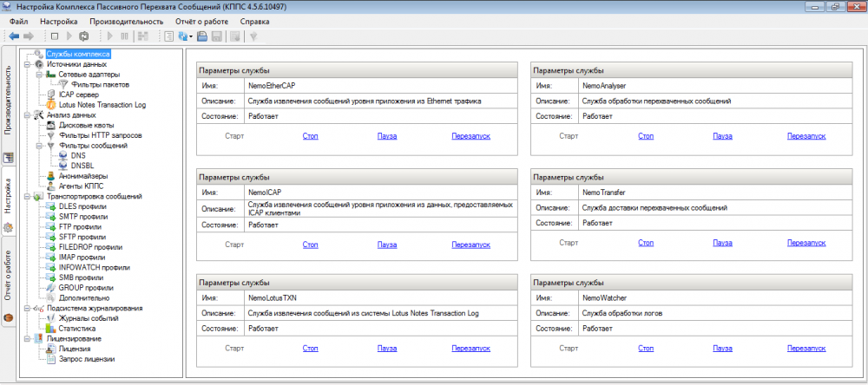Viewport: 868px width, 385px height.
Task: Click Перезапуск link for NemoWatcher service
Action: (x=806, y=349)
